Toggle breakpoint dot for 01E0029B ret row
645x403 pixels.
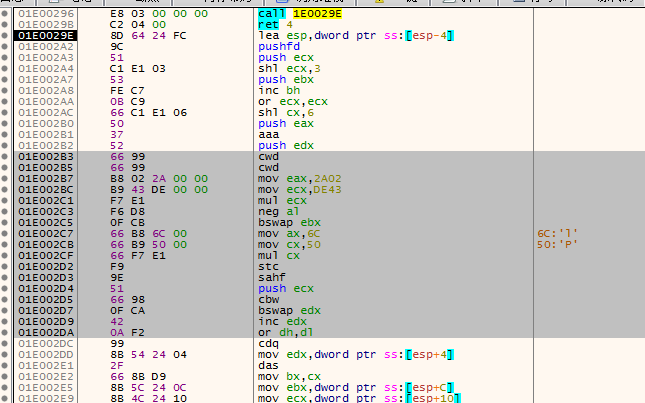click(5, 25)
